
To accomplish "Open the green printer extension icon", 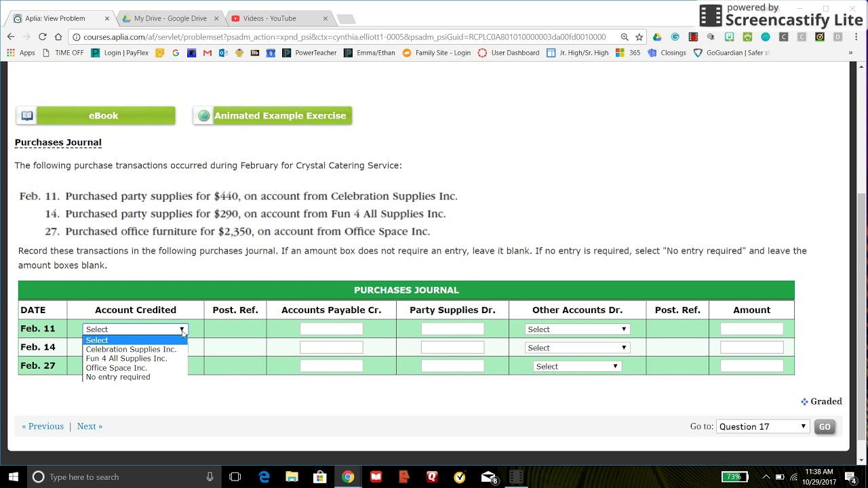I will (747, 37).
